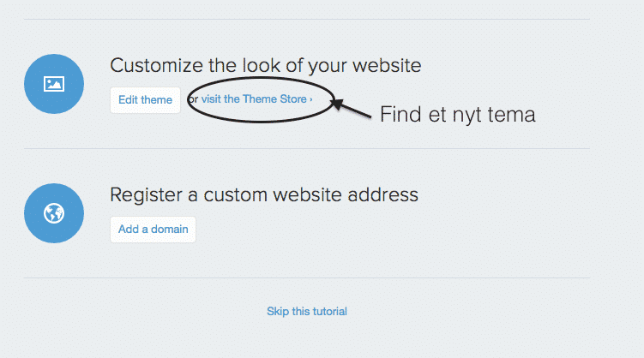
Task: Click the word 'domain' in the Add a domain button
Action: (x=169, y=230)
